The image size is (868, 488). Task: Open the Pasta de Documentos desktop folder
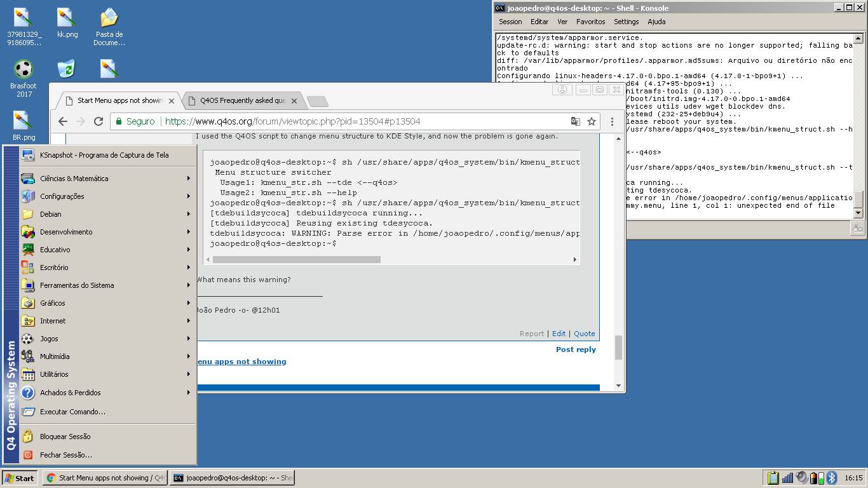[x=109, y=27]
